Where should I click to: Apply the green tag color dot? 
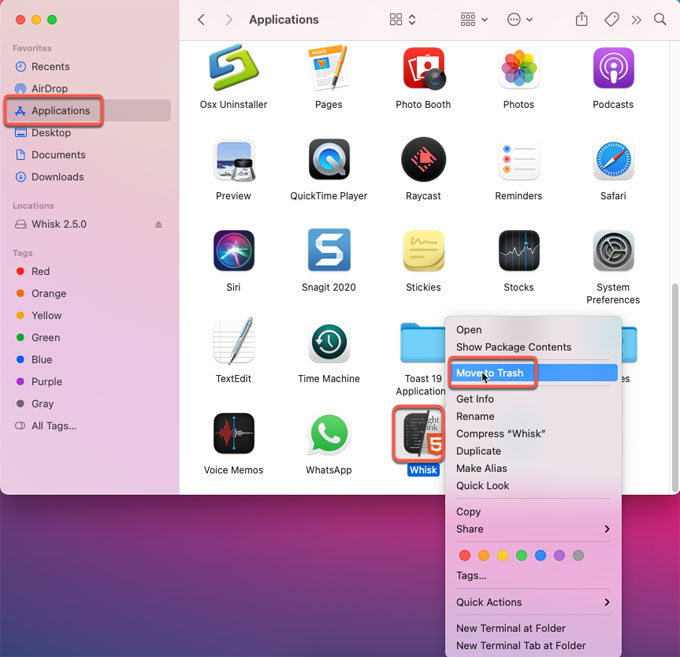point(522,555)
